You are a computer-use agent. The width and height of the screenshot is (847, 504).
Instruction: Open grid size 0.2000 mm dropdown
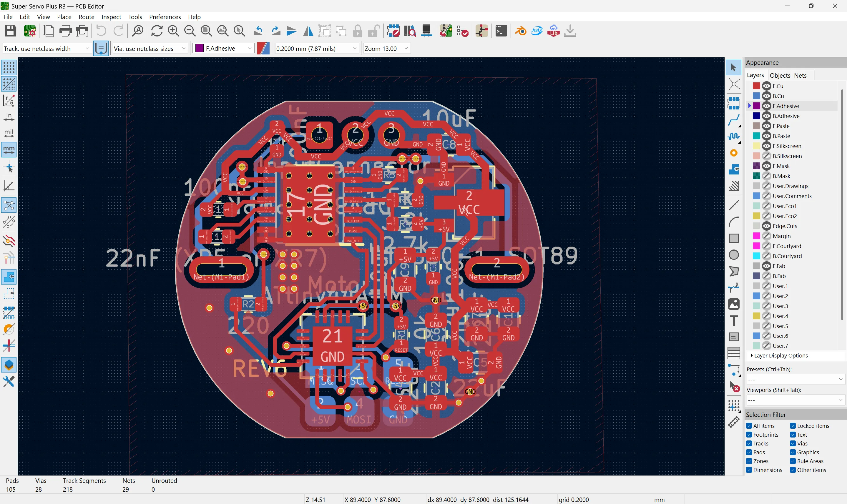[x=316, y=49]
